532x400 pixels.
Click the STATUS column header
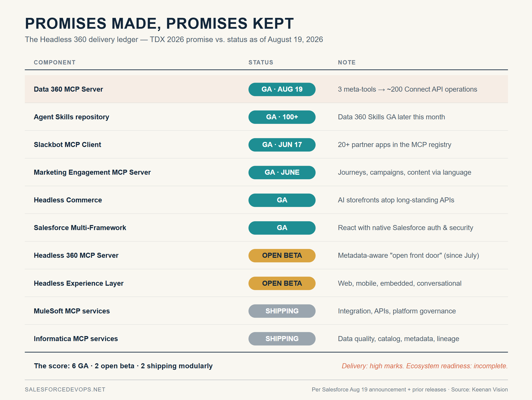click(261, 62)
